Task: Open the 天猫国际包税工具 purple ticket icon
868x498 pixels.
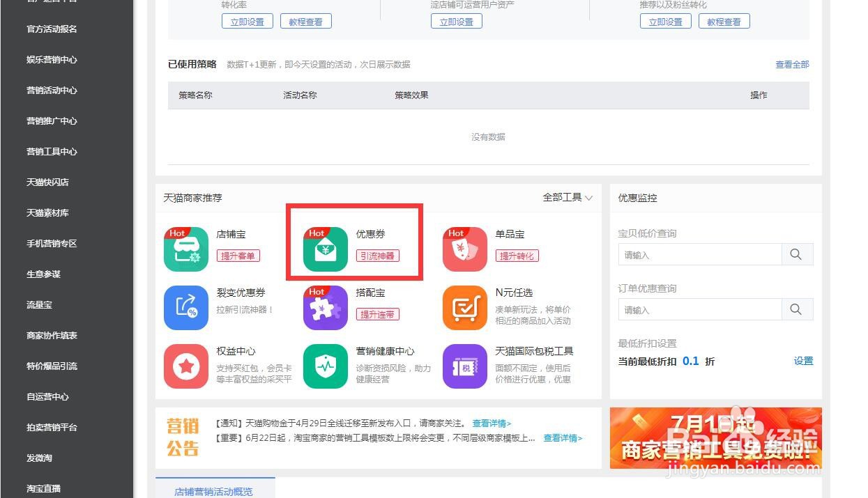Action: [x=465, y=366]
